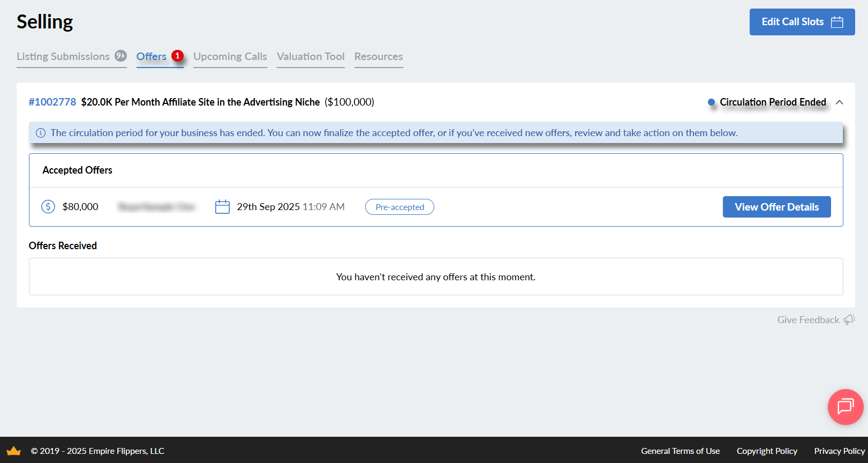The width and height of the screenshot is (868, 463).
Task: Open the General Terms of Use link
Action: pos(680,451)
